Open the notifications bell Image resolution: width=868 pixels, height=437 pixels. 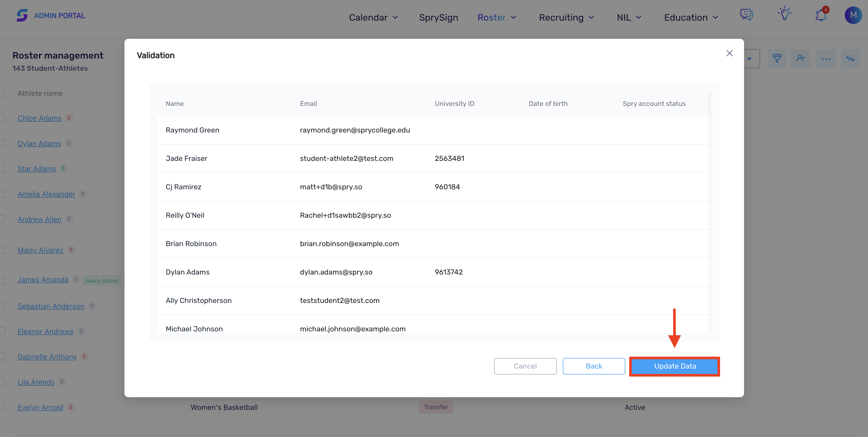(x=821, y=15)
